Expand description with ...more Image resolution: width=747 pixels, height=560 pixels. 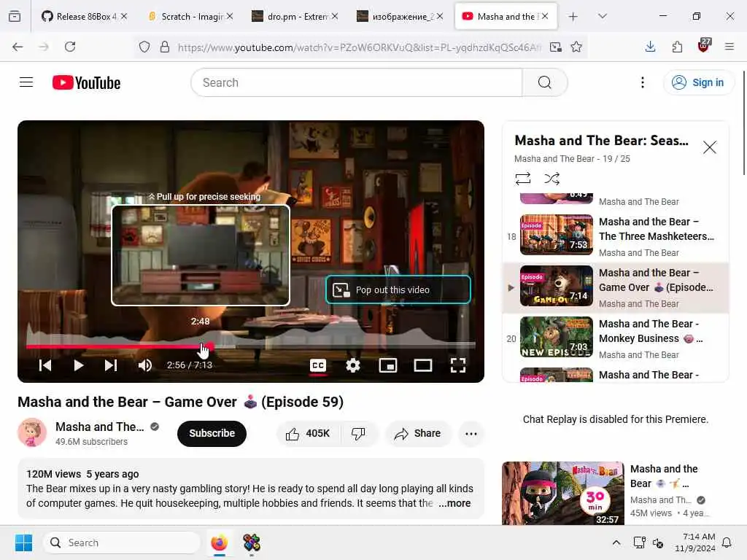coord(454,503)
